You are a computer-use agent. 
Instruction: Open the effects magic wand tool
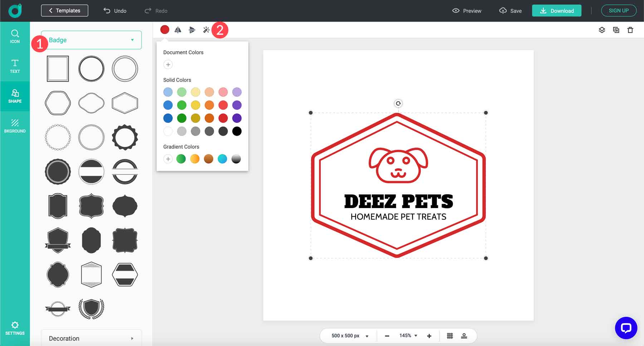click(x=206, y=30)
